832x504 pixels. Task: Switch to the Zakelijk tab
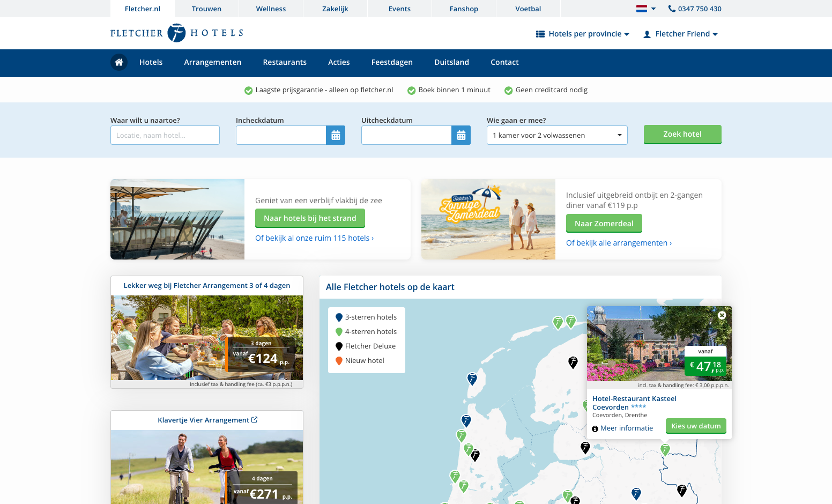(335, 9)
